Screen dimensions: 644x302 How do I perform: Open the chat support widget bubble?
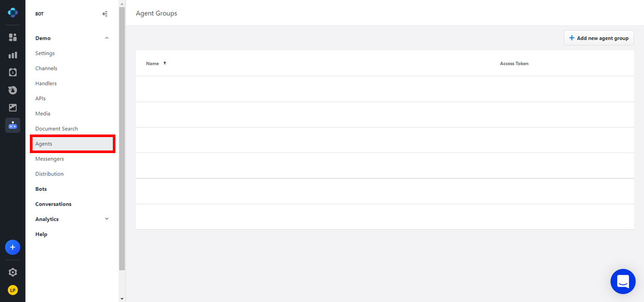pos(623,281)
